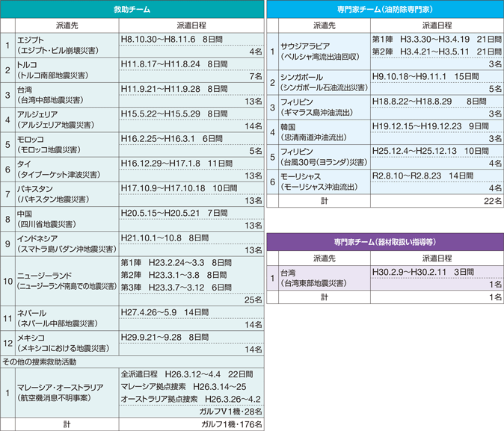
Task: Click the ガルフ1機・176名 total cell
Action: (x=191, y=424)
